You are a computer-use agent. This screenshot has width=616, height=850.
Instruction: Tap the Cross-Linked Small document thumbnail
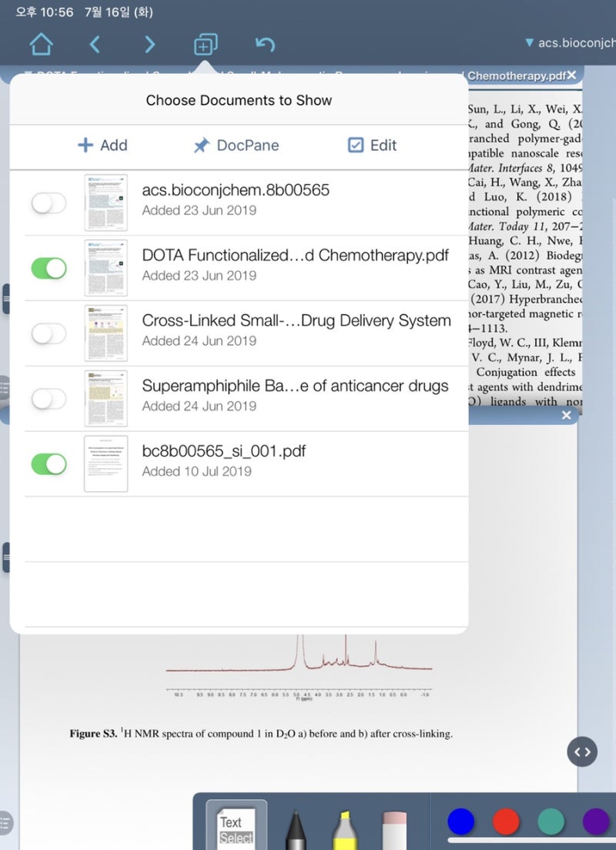105,333
